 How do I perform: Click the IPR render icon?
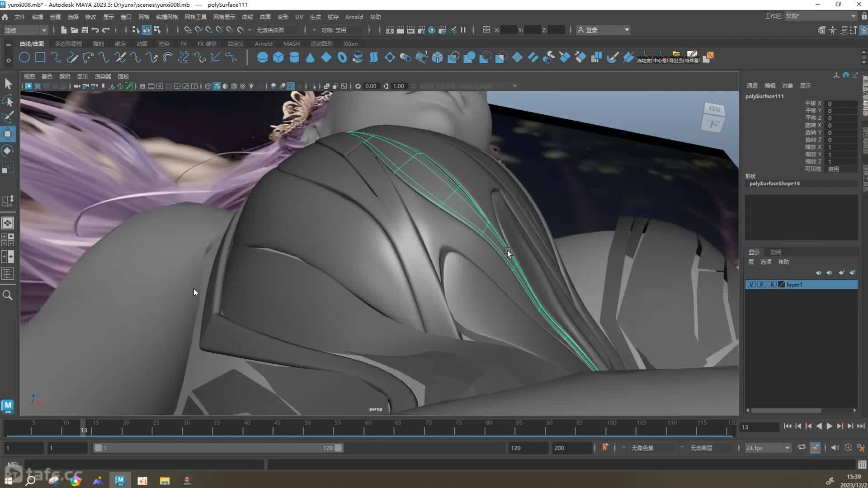(410, 30)
